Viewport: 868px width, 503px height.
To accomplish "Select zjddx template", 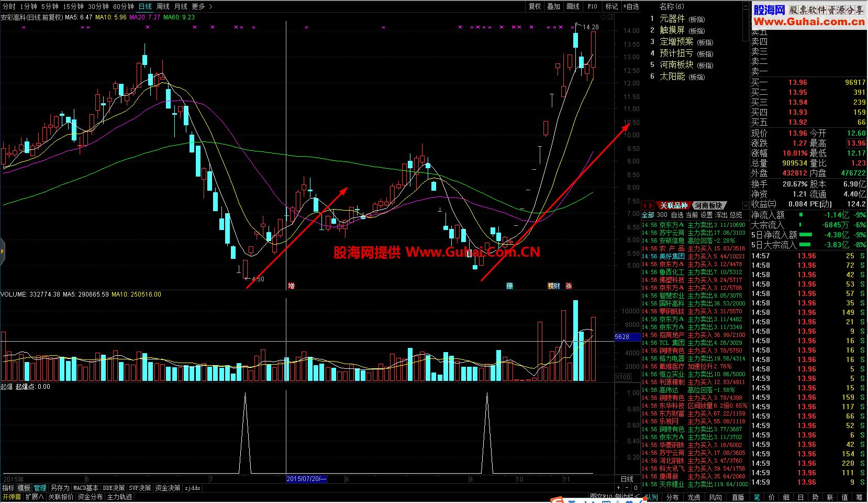I will [192, 488].
